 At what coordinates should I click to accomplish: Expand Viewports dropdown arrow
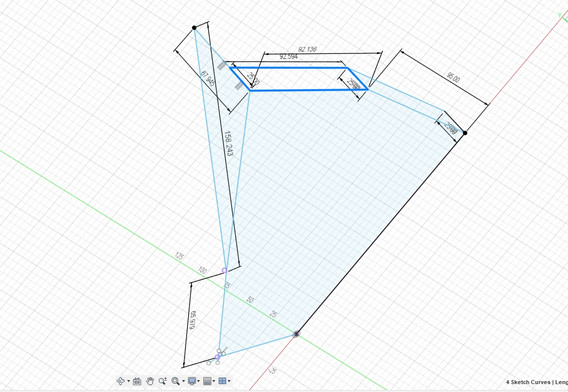click(229, 381)
